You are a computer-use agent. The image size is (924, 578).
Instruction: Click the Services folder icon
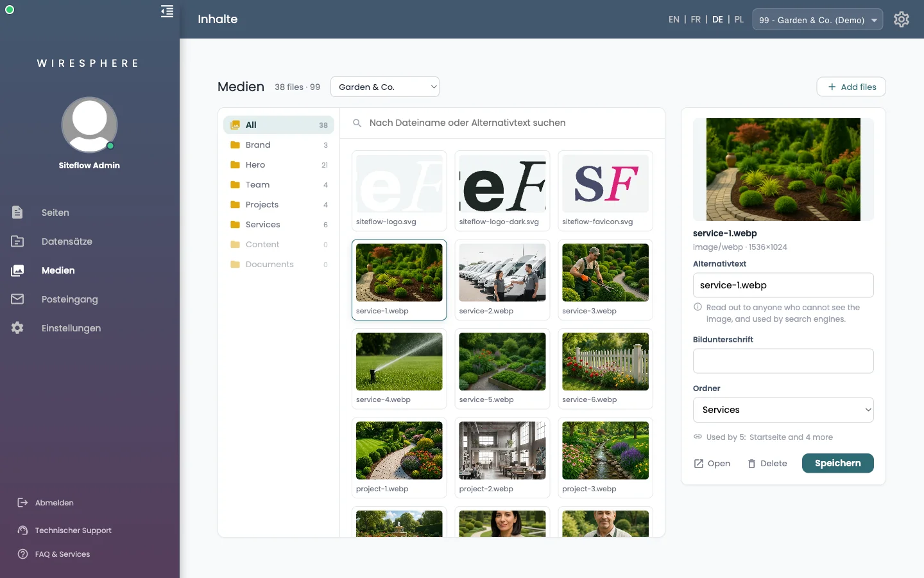pos(235,225)
